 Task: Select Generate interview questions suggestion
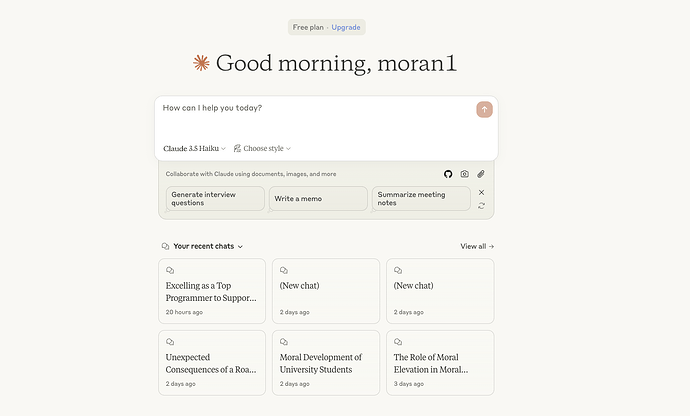click(x=215, y=199)
